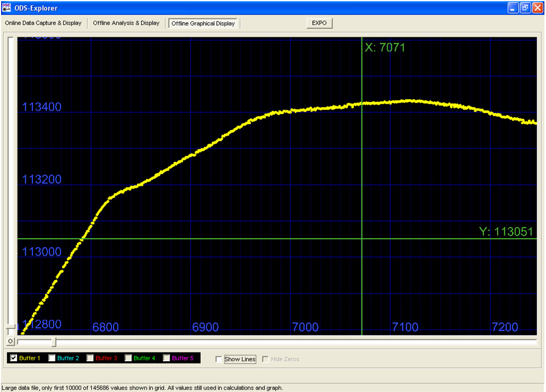Switch to Online Data Capture & Display tab
This screenshot has width=546, height=392.
coord(43,23)
